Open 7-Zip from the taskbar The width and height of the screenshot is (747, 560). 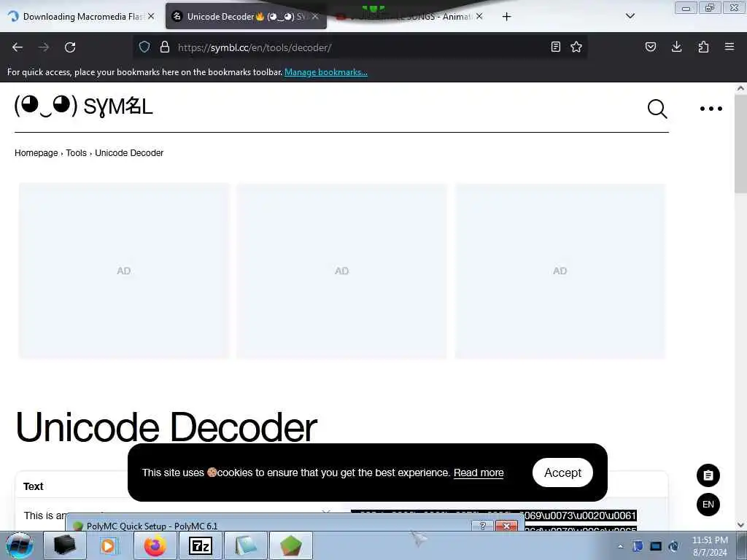[201, 545]
